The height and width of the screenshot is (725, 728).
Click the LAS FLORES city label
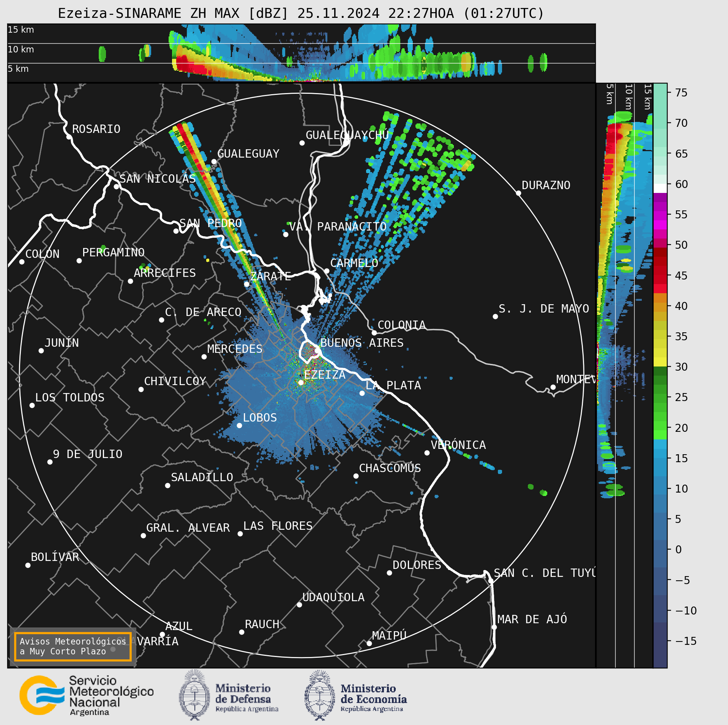pyautogui.click(x=278, y=526)
